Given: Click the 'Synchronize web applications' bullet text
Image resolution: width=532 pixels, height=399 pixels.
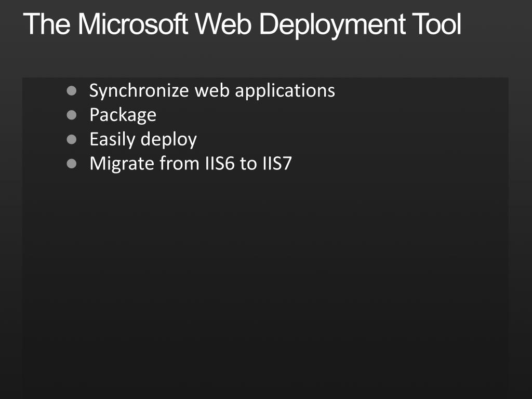Looking at the screenshot, I should [212, 91].
